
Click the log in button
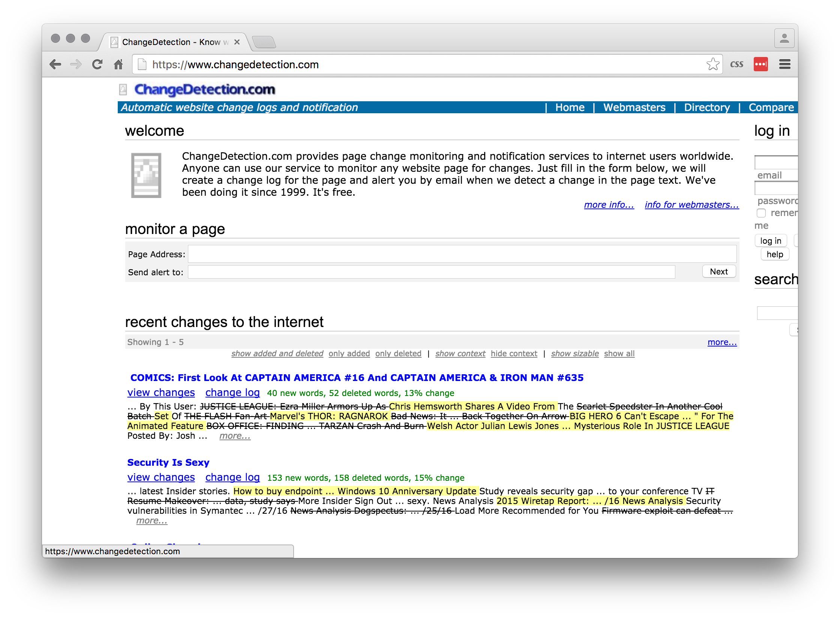pyautogui.click(x=770, y=241)
